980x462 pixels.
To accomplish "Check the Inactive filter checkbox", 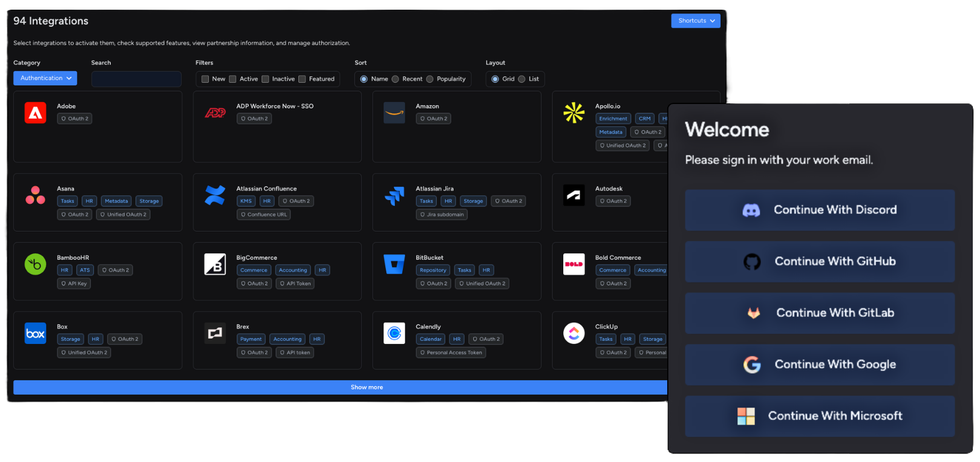I will point(265,79).
